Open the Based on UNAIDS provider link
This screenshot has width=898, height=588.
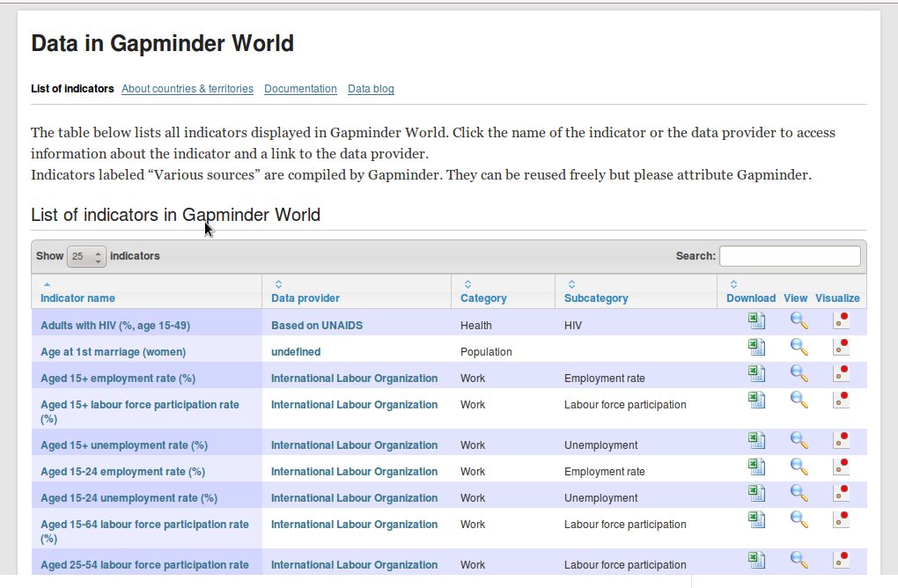tap(317, 325)
